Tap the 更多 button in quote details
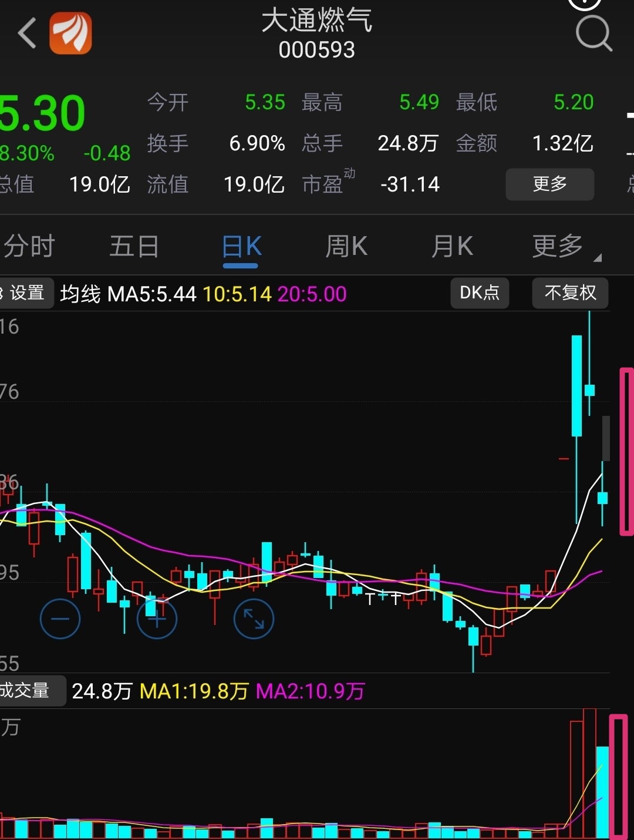The height and width of the screenshot is (840, 634). pos(550,184)
